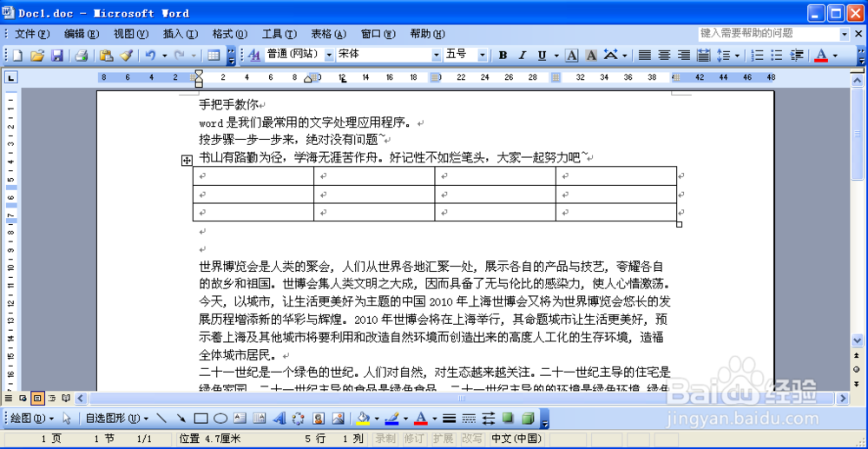Select the Format Painter brush

pos(126,56)
